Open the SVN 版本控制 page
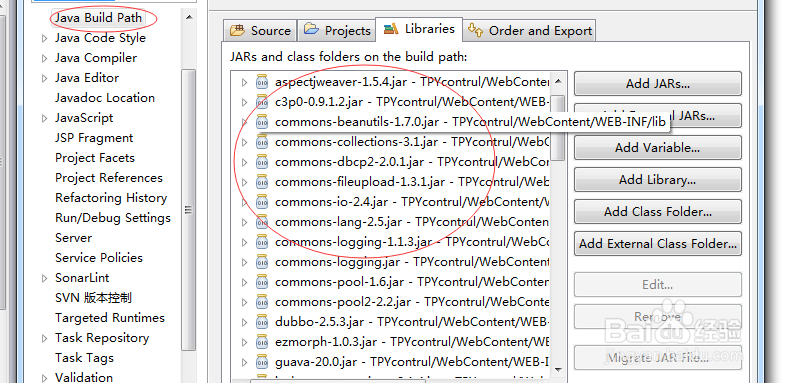The height and width of the screenshot is (383, 788). [x=93, y=298]
